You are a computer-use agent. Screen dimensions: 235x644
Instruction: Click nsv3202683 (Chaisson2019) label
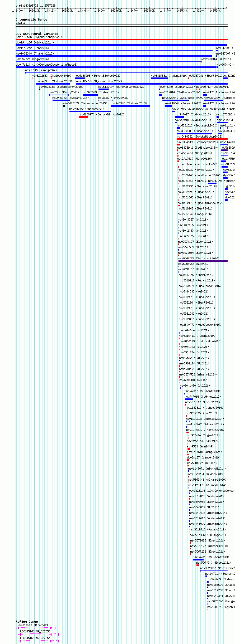[x=51, y=76]
